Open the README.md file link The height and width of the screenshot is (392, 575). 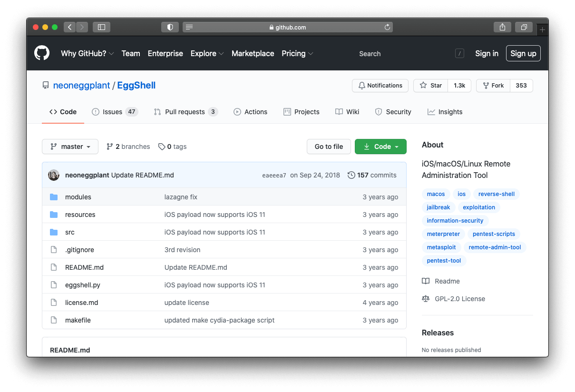[x=84, y=267]
